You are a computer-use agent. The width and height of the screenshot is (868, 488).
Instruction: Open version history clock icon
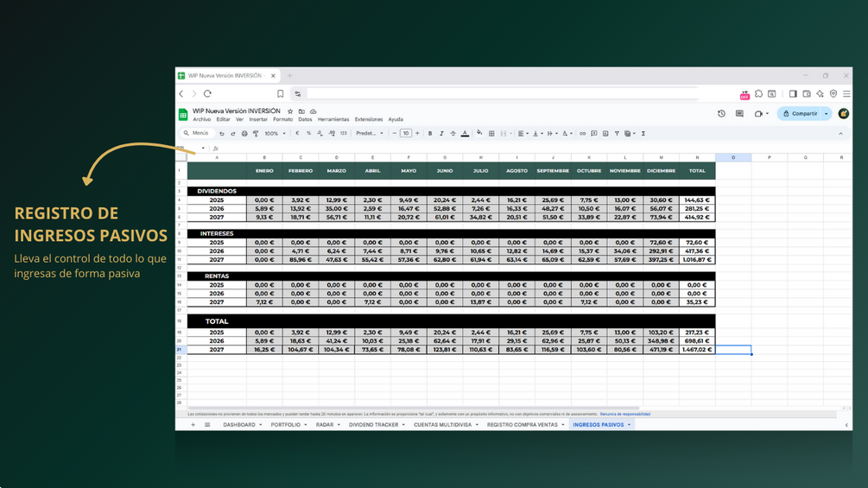click(721, 113)
